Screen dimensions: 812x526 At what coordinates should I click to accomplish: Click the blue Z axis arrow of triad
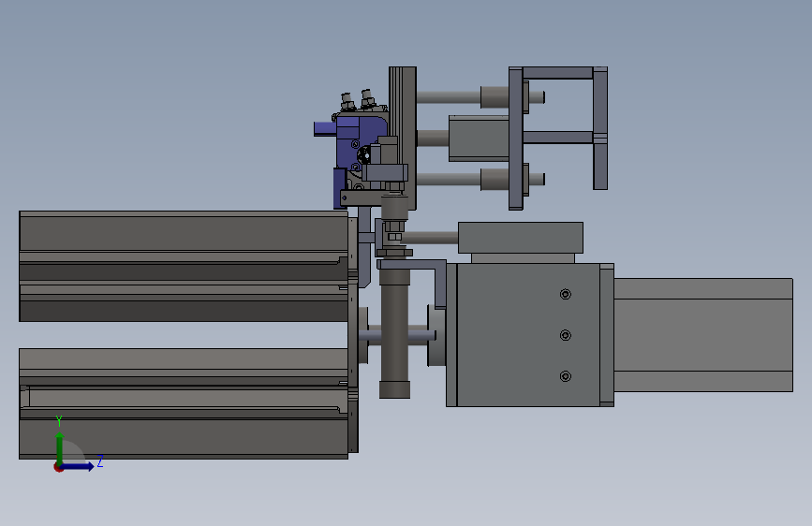tap(79, 466)
